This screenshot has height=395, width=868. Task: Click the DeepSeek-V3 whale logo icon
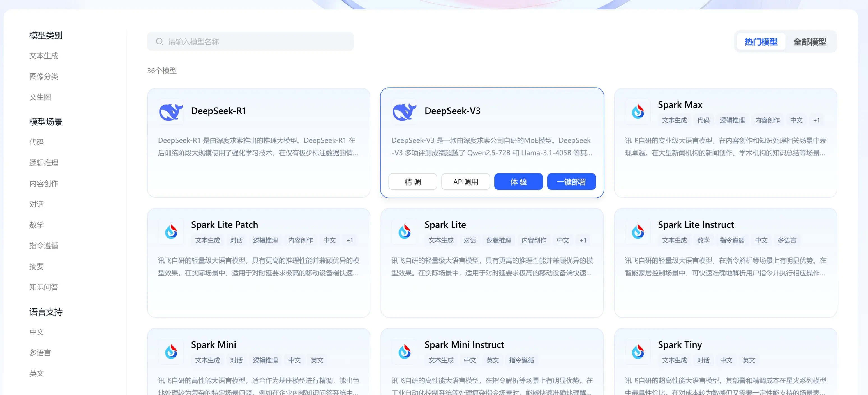pyautogui.click(x=404, y=112)
